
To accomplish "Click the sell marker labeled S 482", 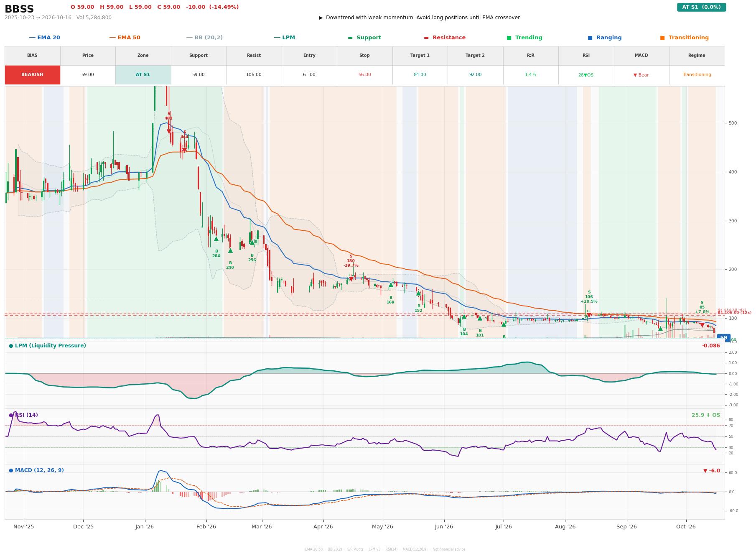I will 169,131.
